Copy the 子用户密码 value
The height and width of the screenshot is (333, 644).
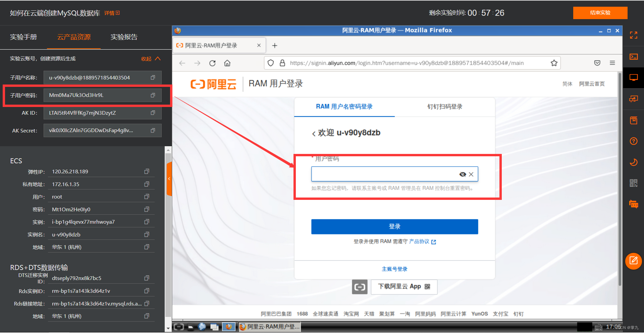tap(153, 95)
